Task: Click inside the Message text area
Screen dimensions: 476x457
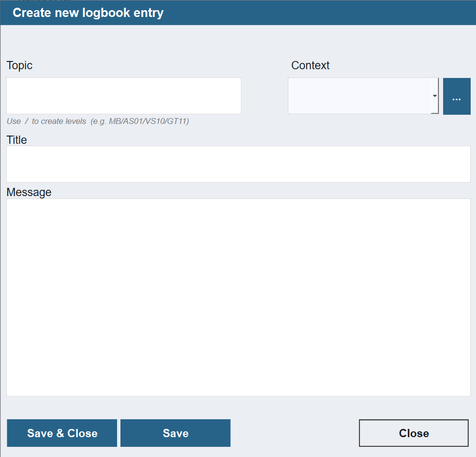Action: [x=238, y=297]
